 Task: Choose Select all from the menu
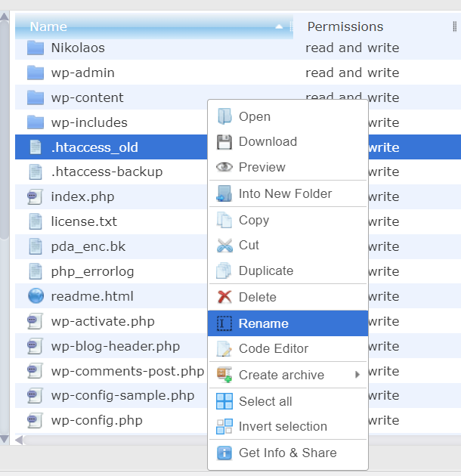(x=288, y=401)
